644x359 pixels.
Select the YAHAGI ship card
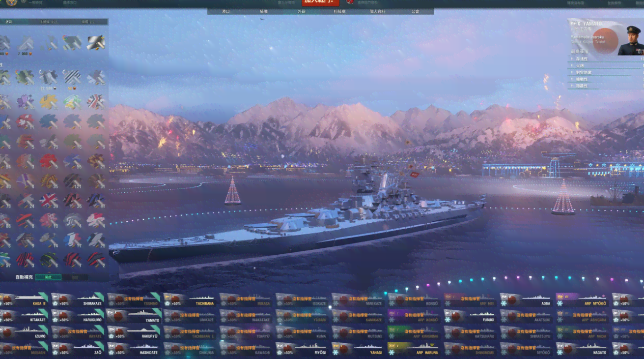(x=358, y=349)
